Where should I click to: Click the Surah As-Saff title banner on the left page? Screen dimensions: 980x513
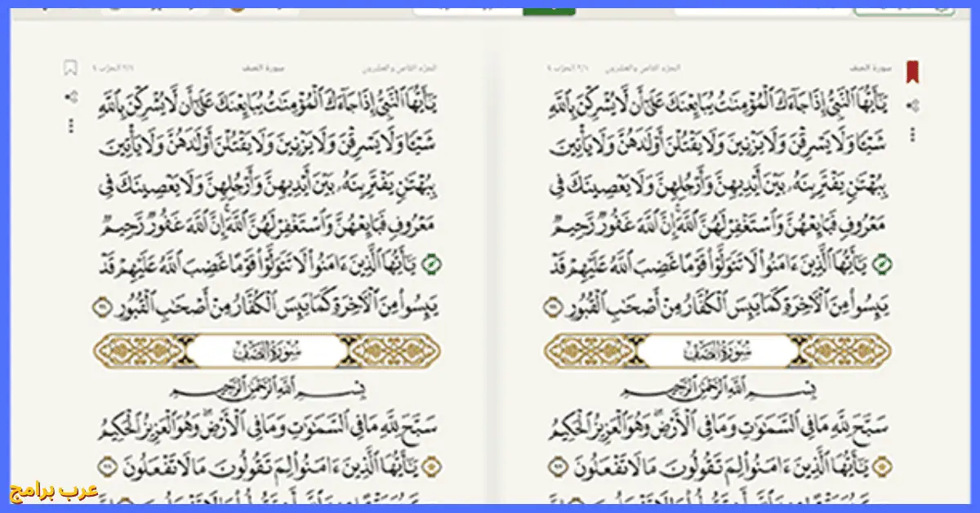click(x=268, y=351)
